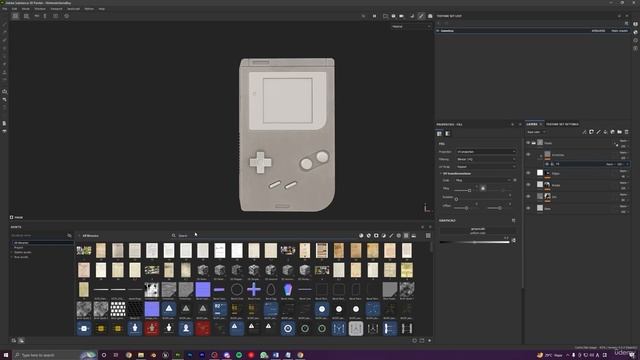Viewport: 640px width, 360px height.
Task: Click the highlighted brush icon in top-right toolbar
Action: (x=421, y=16)
